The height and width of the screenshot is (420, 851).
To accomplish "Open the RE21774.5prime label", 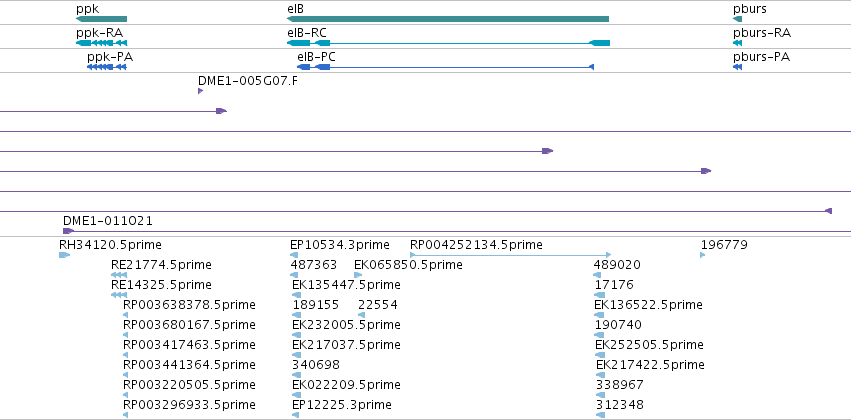I will point(161,265).
